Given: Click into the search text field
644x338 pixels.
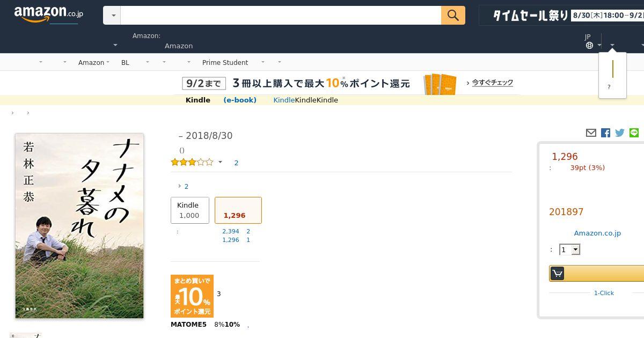Looking at the screenshot, I should [x=280, y=16].
